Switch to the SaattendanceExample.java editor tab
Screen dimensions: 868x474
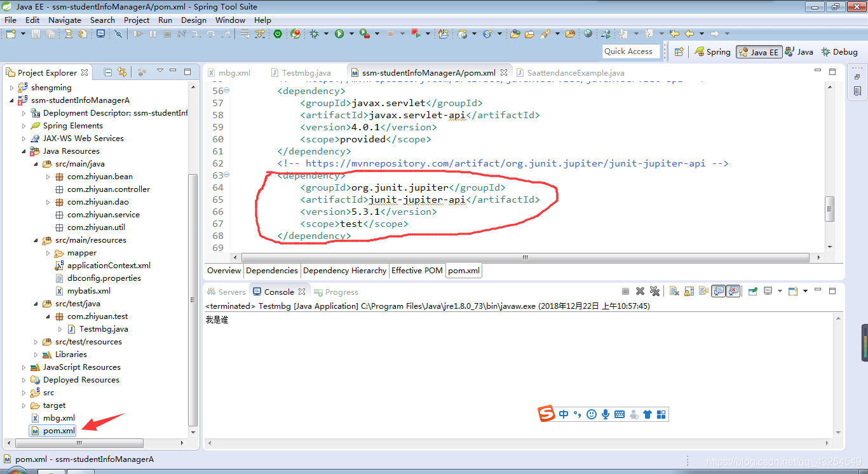(570, 72)
